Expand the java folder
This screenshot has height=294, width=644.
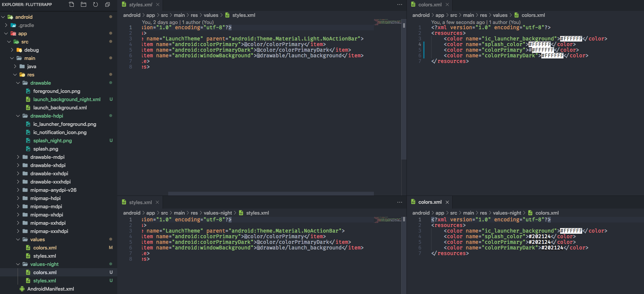point(15,66)
